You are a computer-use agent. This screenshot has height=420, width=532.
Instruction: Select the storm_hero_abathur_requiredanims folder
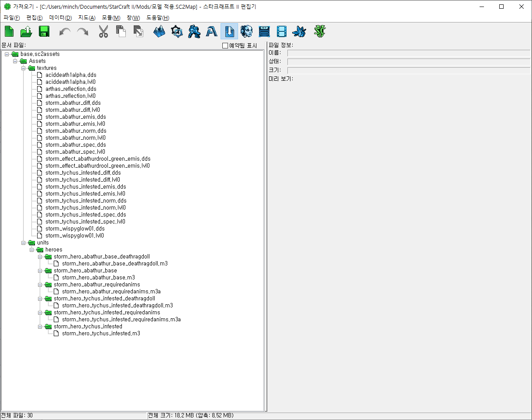click(x=97, y=285)
